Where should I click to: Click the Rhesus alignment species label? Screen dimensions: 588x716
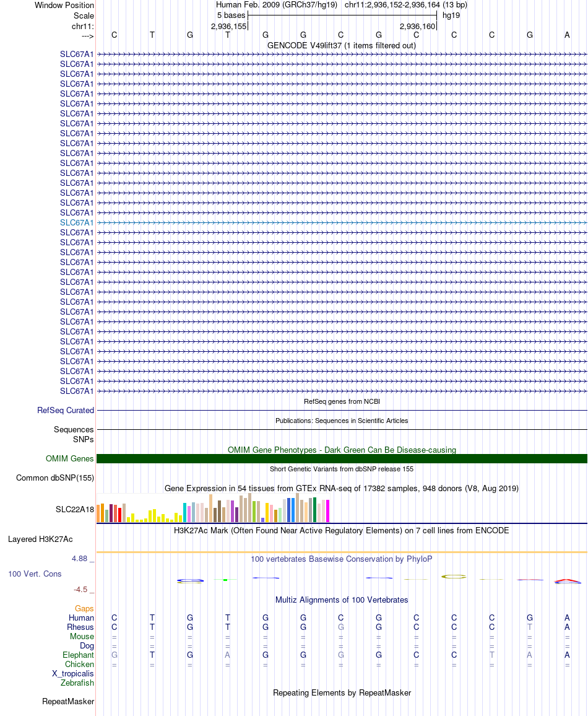80,627
